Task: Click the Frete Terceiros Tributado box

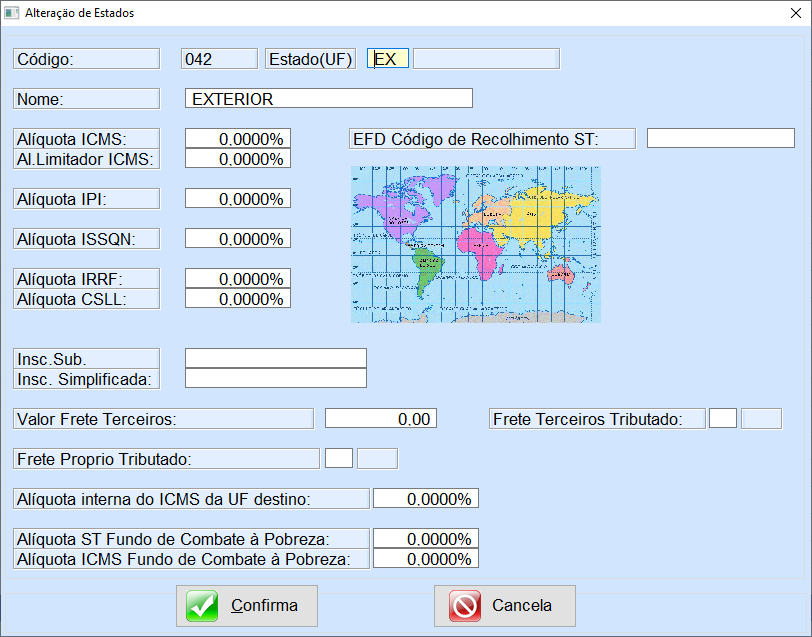Action: click(723, 419)
